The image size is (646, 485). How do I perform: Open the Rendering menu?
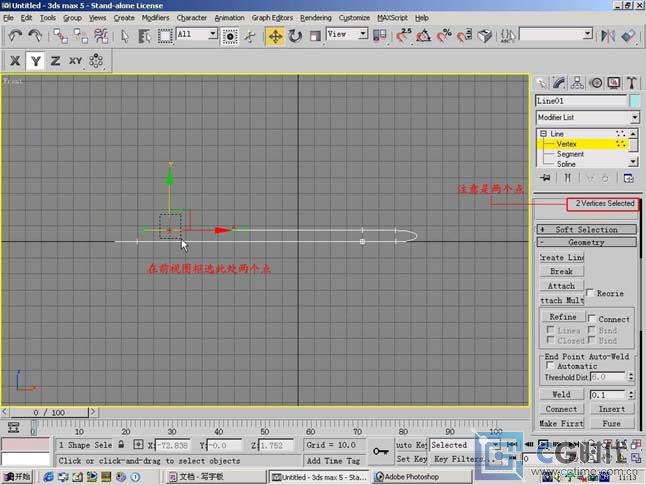(316, 18)
